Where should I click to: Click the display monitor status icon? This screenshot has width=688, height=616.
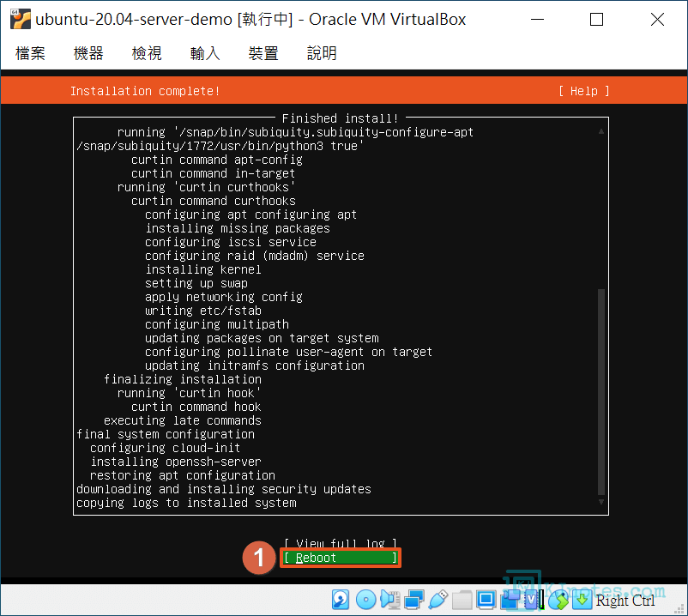coord(486,600)
